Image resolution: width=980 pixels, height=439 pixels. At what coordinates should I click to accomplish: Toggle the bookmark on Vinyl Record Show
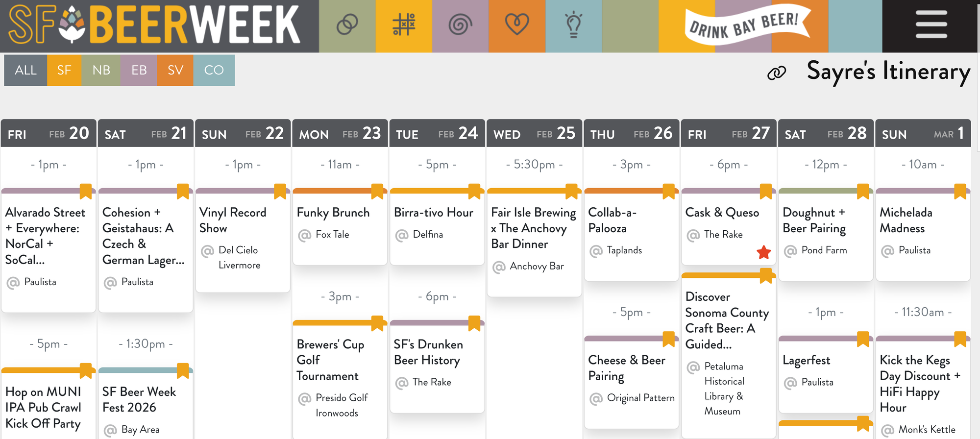pos(279,192)
